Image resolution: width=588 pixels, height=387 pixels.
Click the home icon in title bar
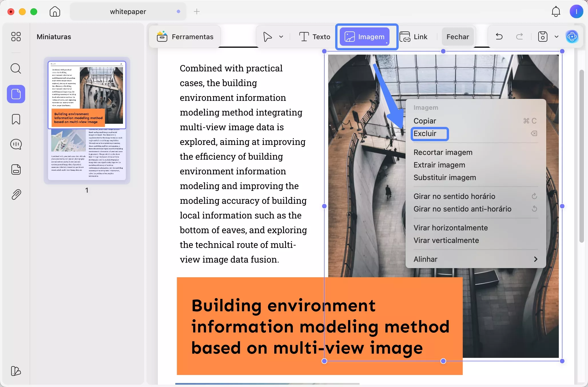point(55,12)
